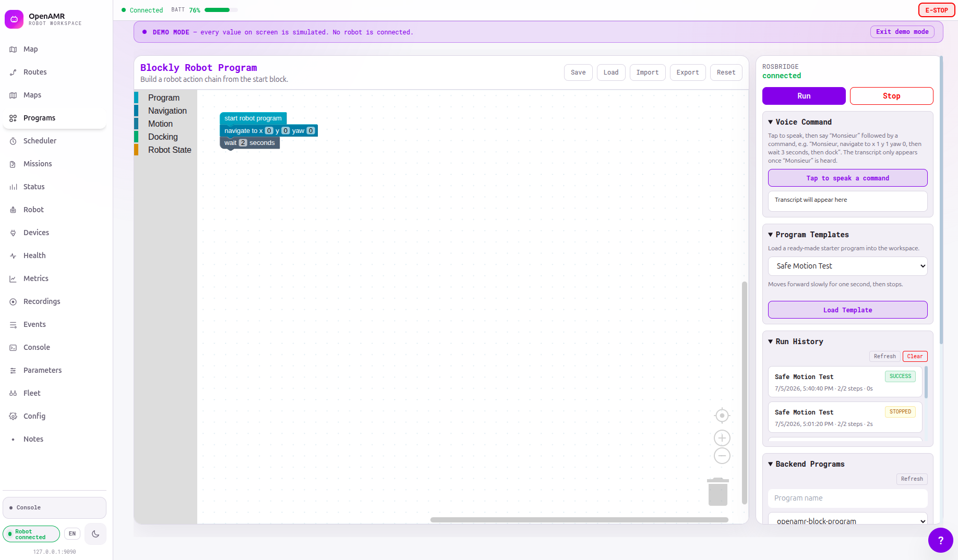Click the Console terminal icon in sidebar

13,347
